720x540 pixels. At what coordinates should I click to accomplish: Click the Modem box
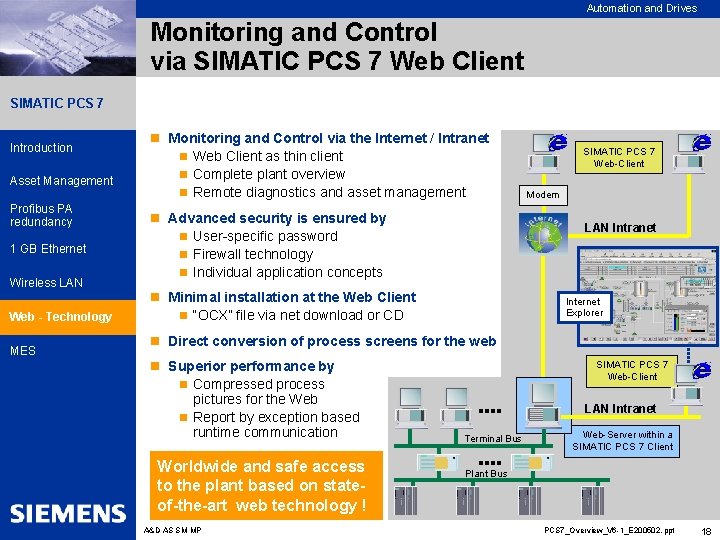[543, 195]
